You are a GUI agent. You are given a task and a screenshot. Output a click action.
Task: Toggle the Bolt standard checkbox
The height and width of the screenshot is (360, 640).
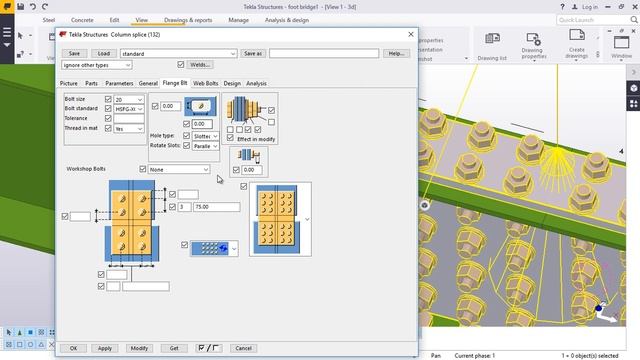(x=108, y=109)
